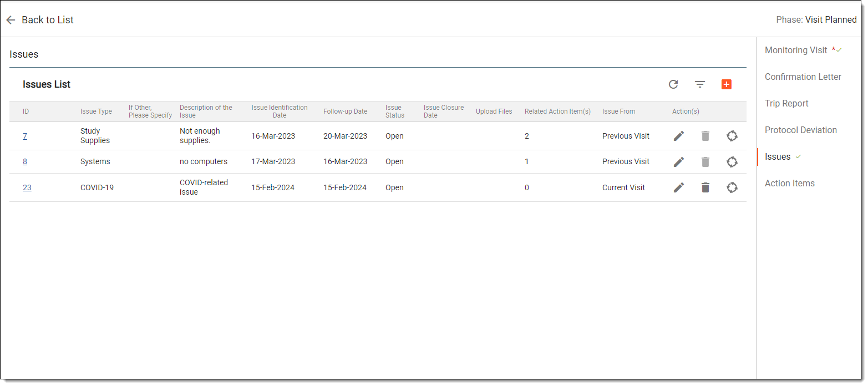The height and width of the screenshot is (386, 868).
Task: Click follow-up date 20-Mar-2023
Action: (345, 136)
